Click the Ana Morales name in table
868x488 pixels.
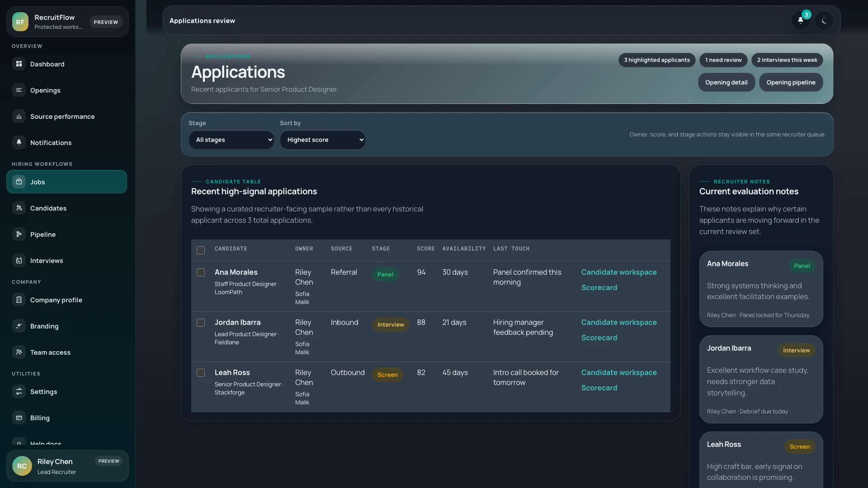point(236,272)
